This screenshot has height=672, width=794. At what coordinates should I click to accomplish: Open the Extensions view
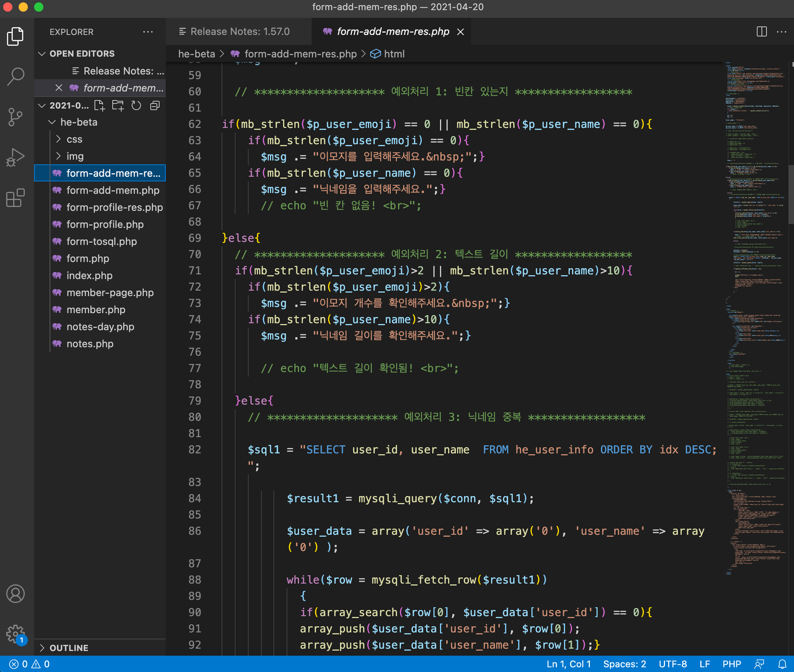16,197
